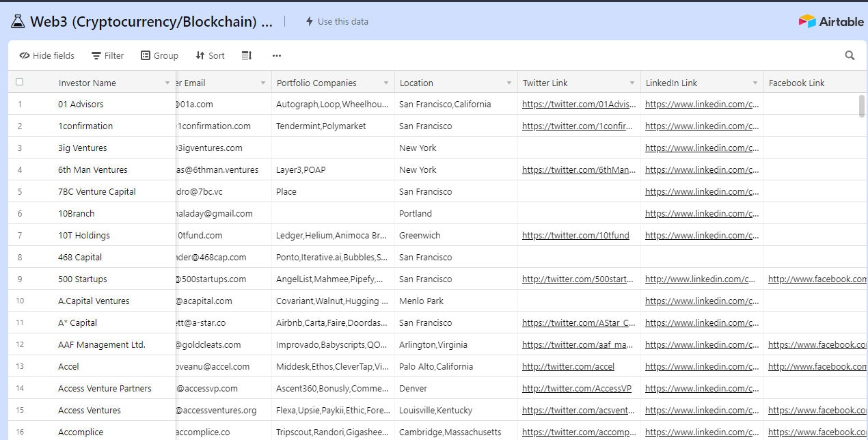Open the 10tfund Twitter link
Screen dimensions: 868x440
pos(575,236)
